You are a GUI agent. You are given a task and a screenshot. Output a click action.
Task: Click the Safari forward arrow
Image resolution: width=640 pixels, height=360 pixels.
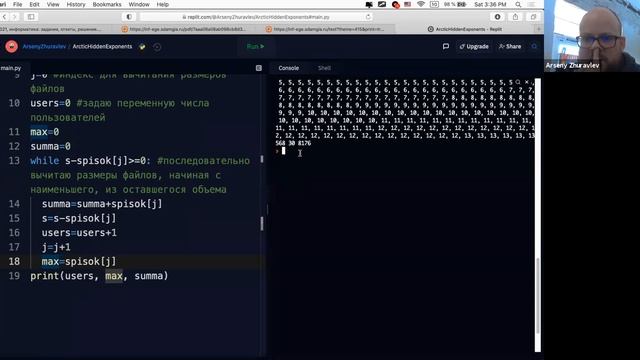pos(14,17)
